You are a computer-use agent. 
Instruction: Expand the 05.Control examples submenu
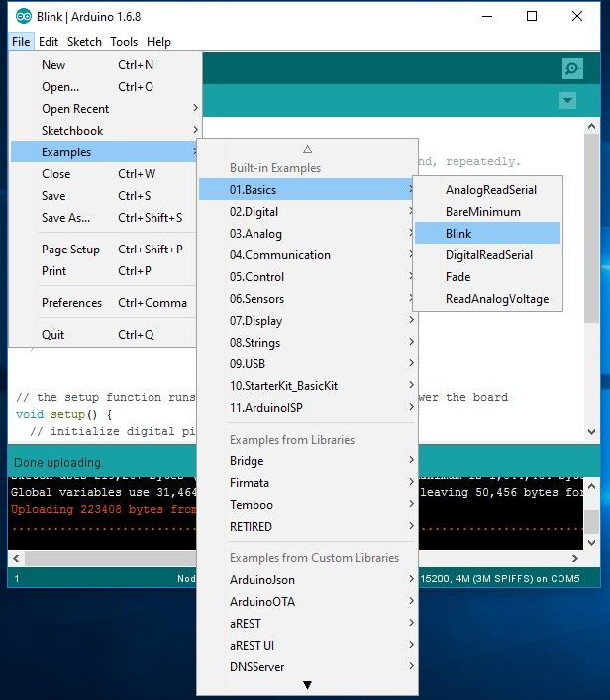click(x=307, y=277)
